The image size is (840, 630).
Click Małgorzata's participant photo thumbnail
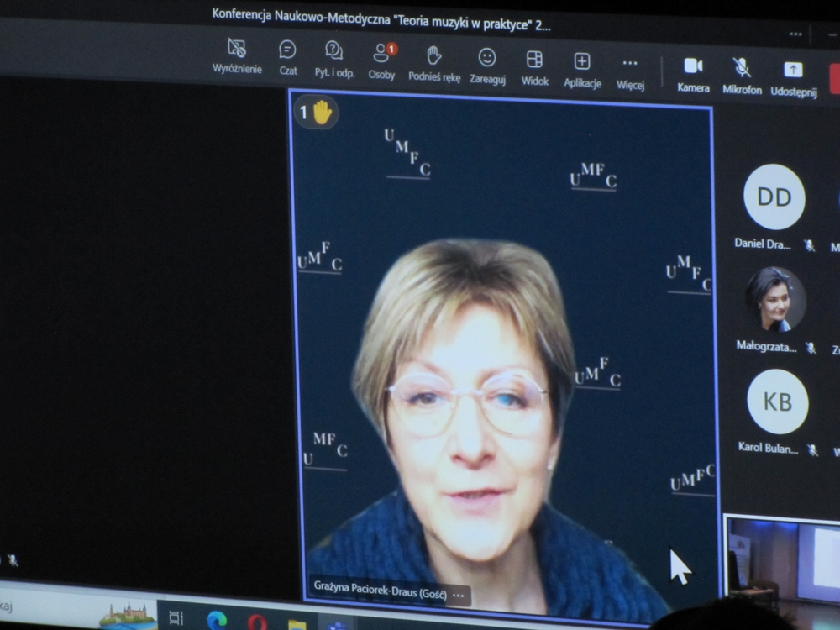[775, 299]
